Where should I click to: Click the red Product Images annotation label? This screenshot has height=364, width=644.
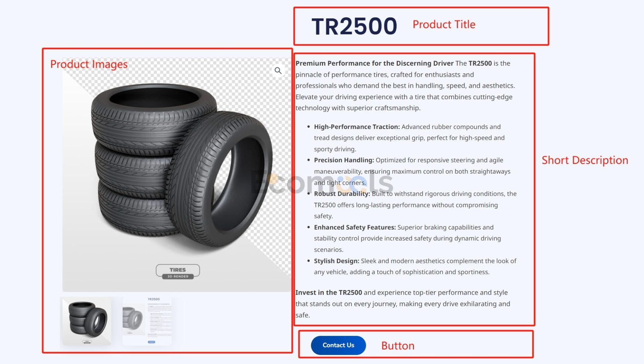(x=89, y=64)
